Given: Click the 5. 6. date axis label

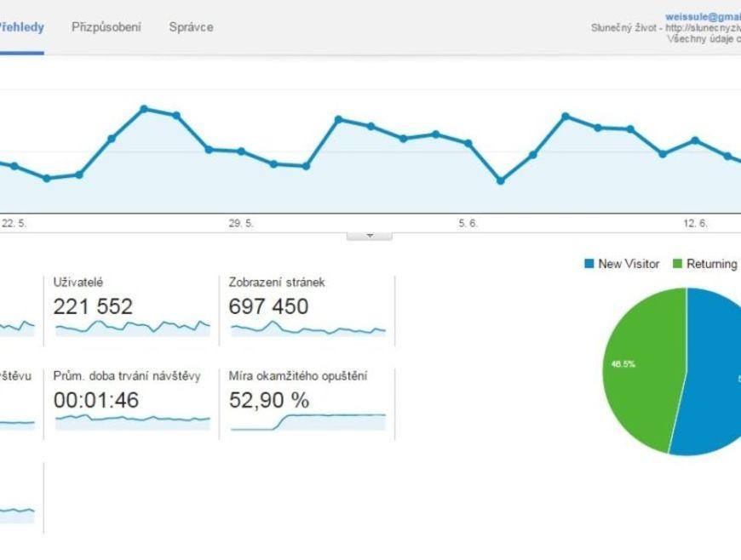Looking at the screenshot, I should coord(468,223).
